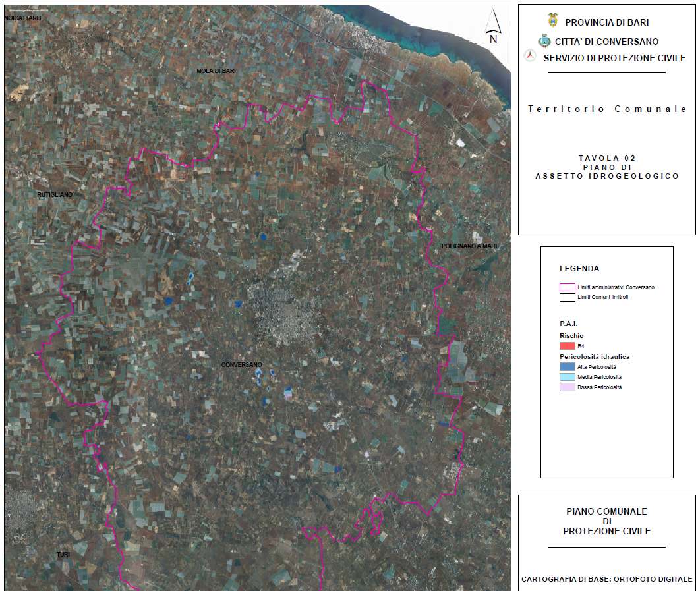Screen dimensions: 700x591
Task: Select the Media Pericolosità light blue swatch
Action: [x=567, y=377]
